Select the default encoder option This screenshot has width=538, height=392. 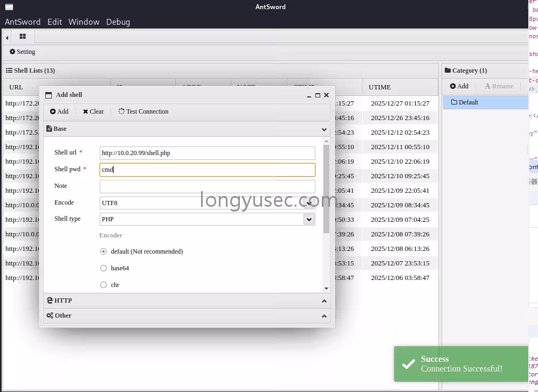[x=103, y=251]
